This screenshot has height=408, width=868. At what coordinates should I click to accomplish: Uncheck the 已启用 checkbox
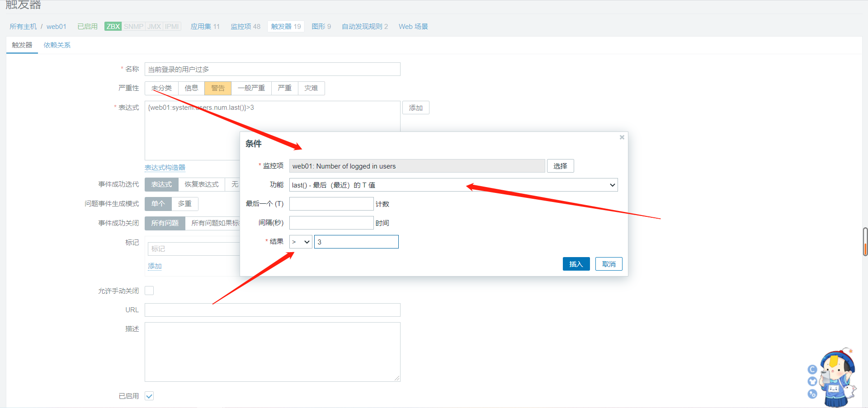click(x=149, y=396)
